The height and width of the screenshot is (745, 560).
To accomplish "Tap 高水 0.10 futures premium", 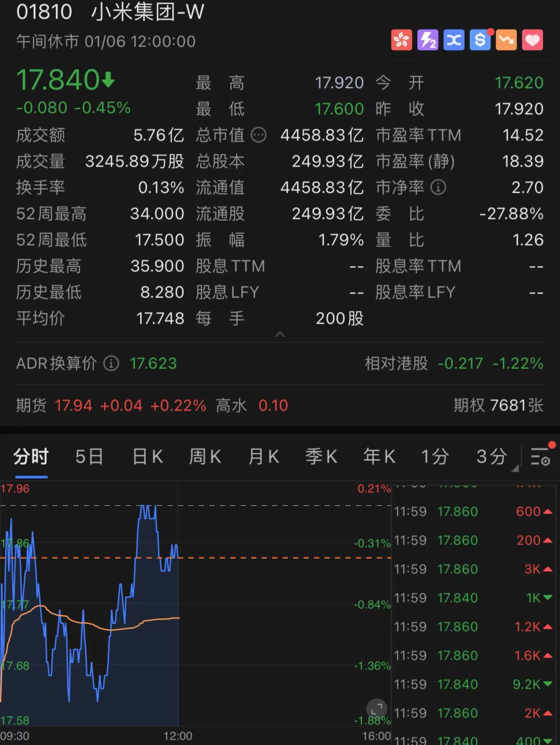I will pyautogui.click(x=252, y=406).
